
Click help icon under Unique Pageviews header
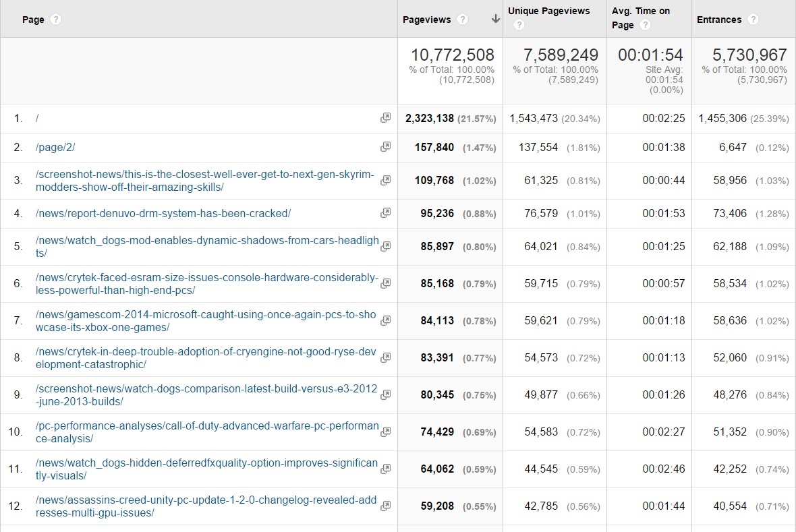tap(518, 25)
